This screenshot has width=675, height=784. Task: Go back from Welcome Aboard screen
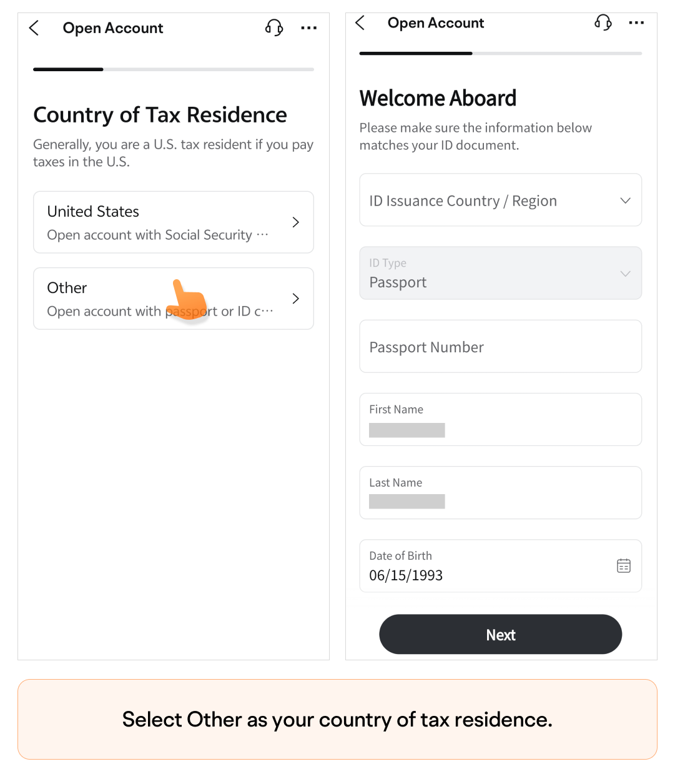[x=360, y=23]
